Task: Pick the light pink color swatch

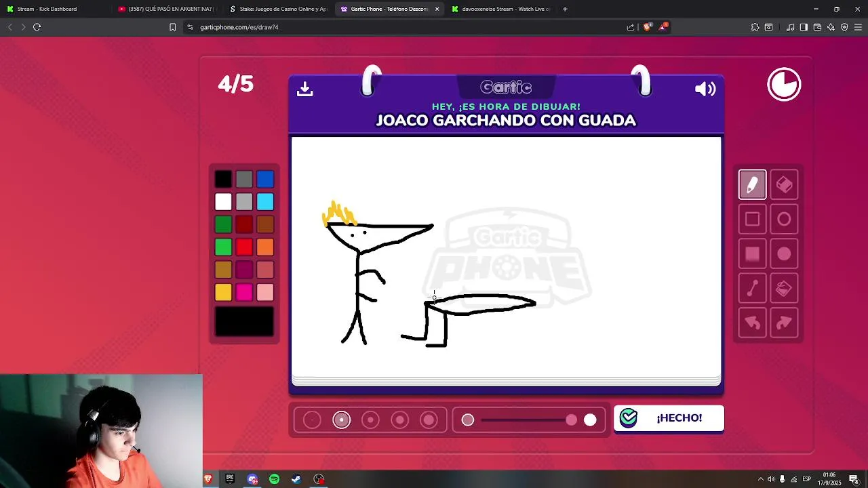Action: click(x=265, y=292)
